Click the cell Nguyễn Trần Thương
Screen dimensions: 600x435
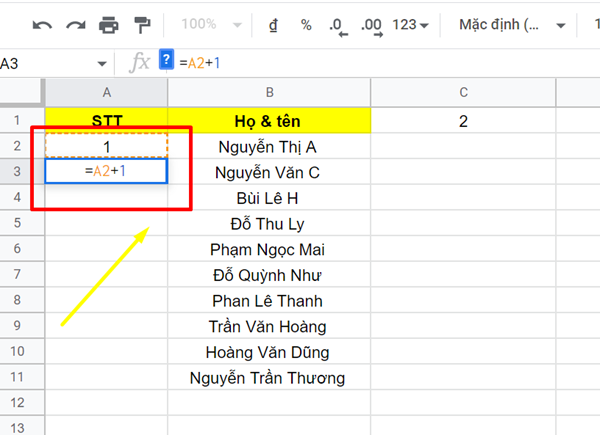[269, 377]
